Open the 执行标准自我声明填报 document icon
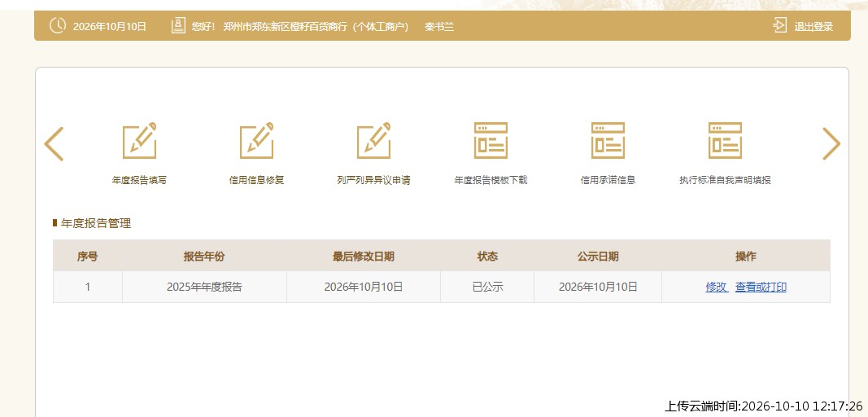The width and height of the screenshot is (868, 417). [x=725, y=141]
